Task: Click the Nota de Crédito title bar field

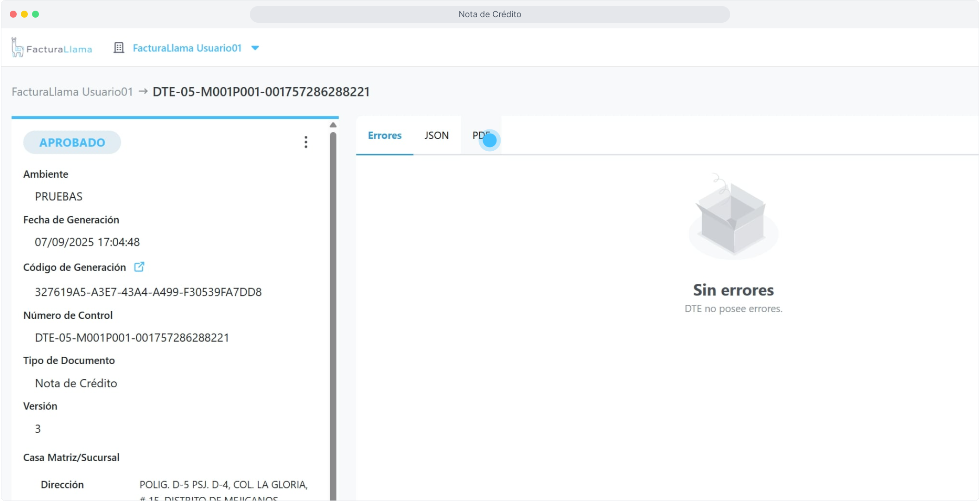Action: click(x=490, y=14)
